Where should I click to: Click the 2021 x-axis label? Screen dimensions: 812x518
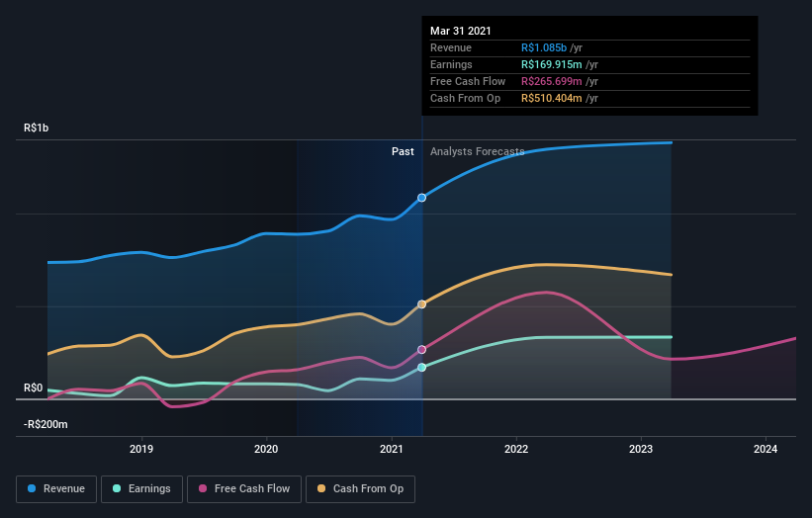tap(392, 449)
